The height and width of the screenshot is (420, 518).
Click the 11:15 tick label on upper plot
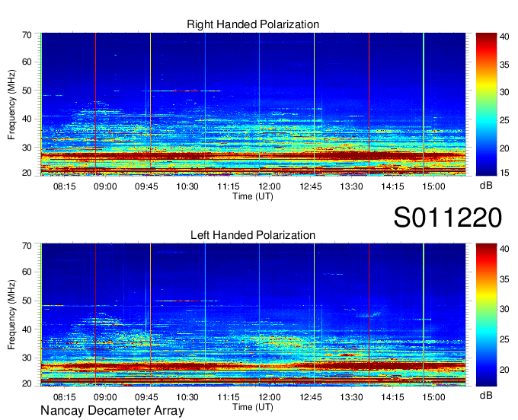229,186
